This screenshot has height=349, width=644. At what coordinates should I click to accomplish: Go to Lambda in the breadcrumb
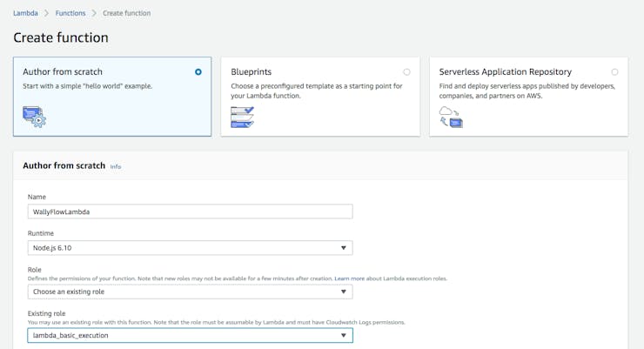tap(25, 13)
